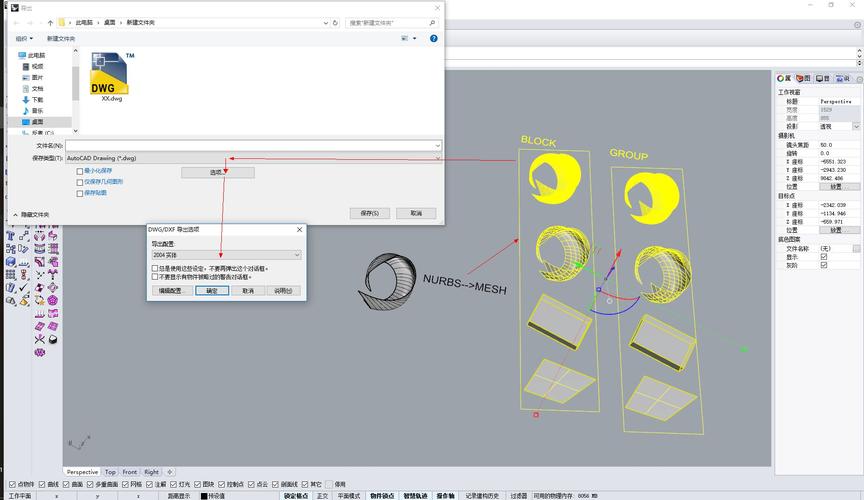Open the XX.dwg file thumbnail
The height and width of the screenshot is (500, 864).
click(110, 78)
